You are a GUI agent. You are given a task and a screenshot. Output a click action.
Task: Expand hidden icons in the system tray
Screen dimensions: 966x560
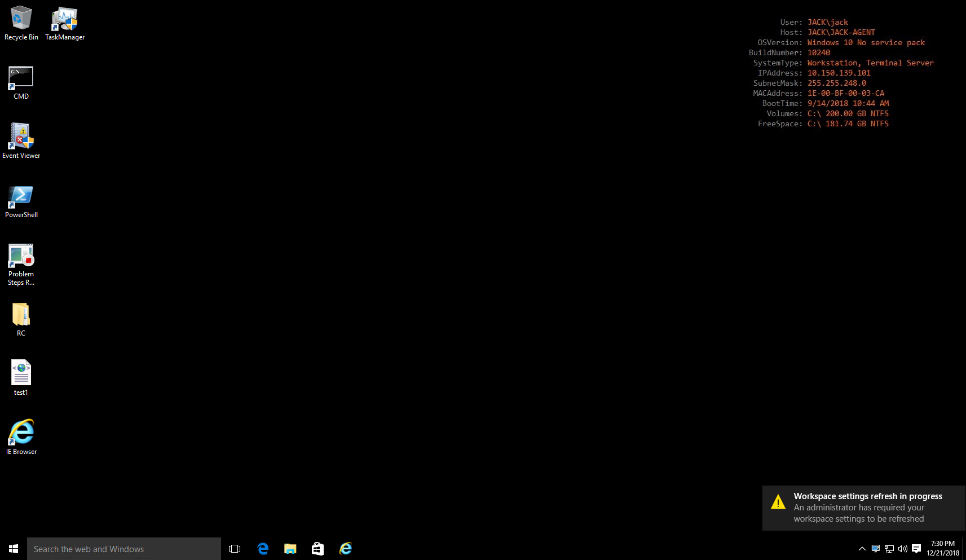862,548
